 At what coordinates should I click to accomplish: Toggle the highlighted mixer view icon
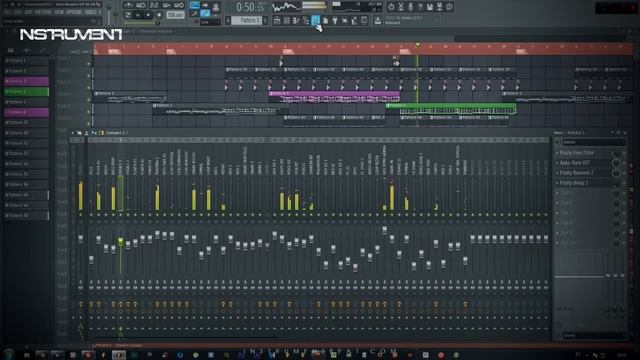(x=316, y=20)
